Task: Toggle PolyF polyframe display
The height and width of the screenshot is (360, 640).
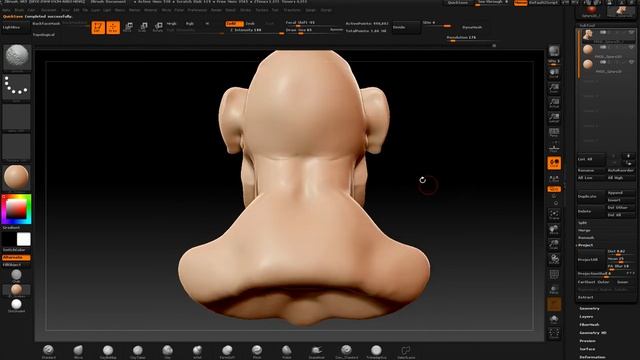Action: pos(554,274)
